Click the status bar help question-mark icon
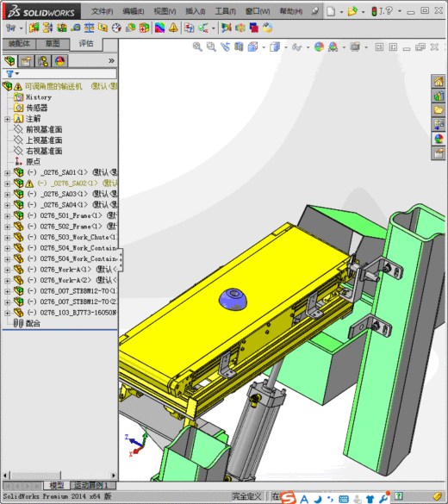This screenshot has height=504, width=448. 399,496
